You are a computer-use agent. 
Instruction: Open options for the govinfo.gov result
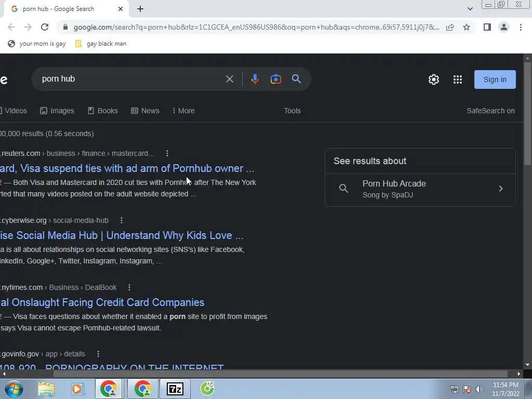pyautogui.click(x=98, y=354)
